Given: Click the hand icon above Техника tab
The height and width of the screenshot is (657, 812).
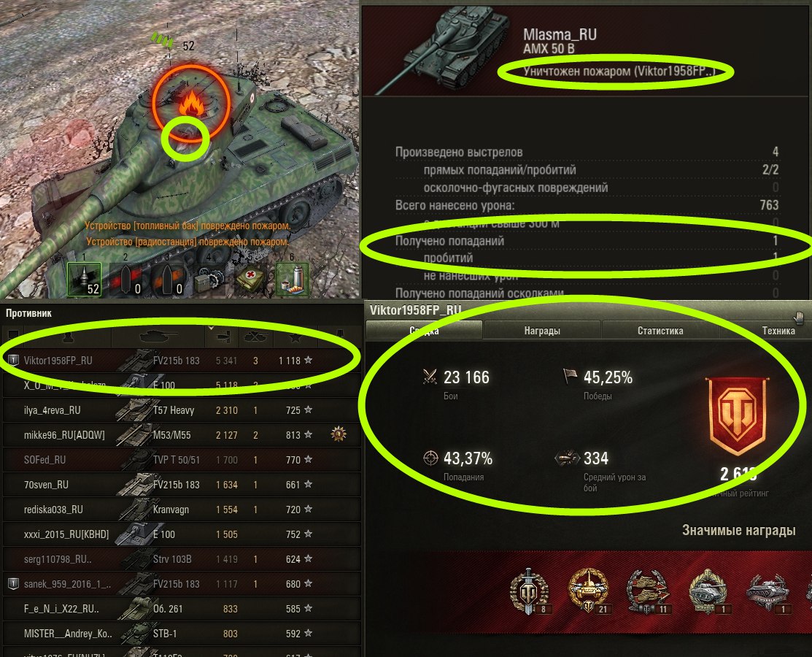Looking at the screenshot, I should pos(800,315).
